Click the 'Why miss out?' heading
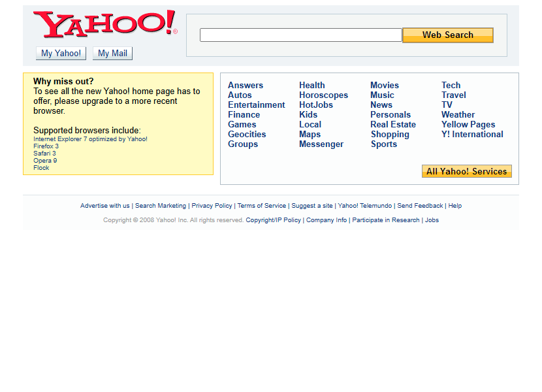This screenshot has width=542, height=392. point(63,81)
